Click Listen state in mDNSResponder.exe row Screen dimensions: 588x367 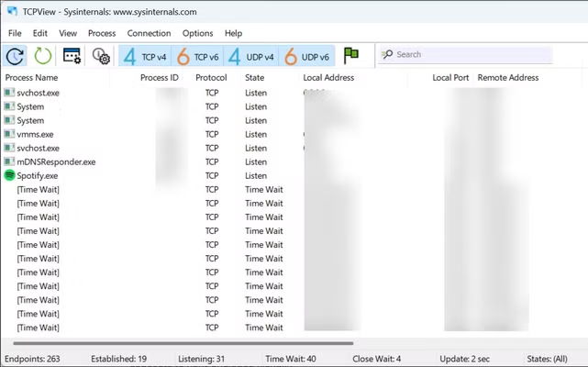pyautogui.click(x=256, y=162)
